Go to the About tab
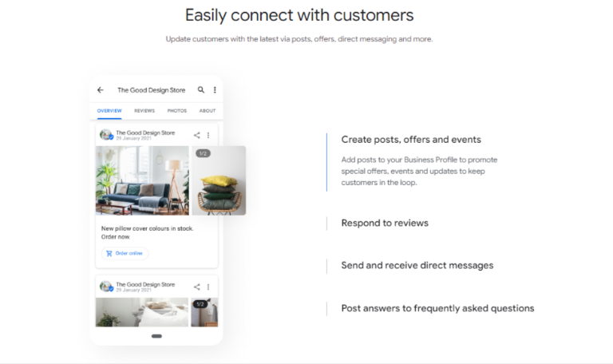Image resolution: width=613 pixels, height=364 pixels. click(x=208, y=111)
